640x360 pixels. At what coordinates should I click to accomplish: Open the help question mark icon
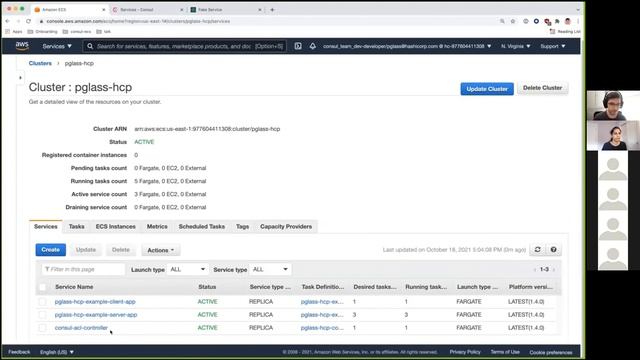[553, 249]
